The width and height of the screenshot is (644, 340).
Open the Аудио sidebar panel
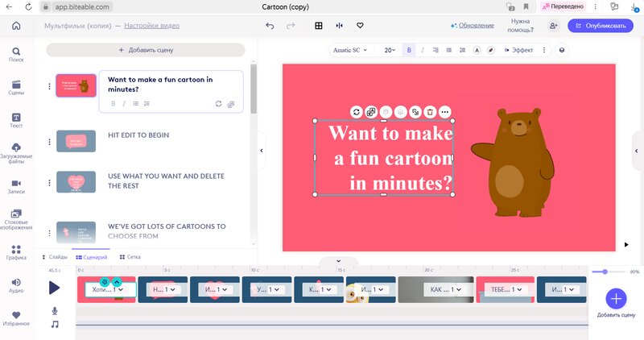click(x=16, y=284)
